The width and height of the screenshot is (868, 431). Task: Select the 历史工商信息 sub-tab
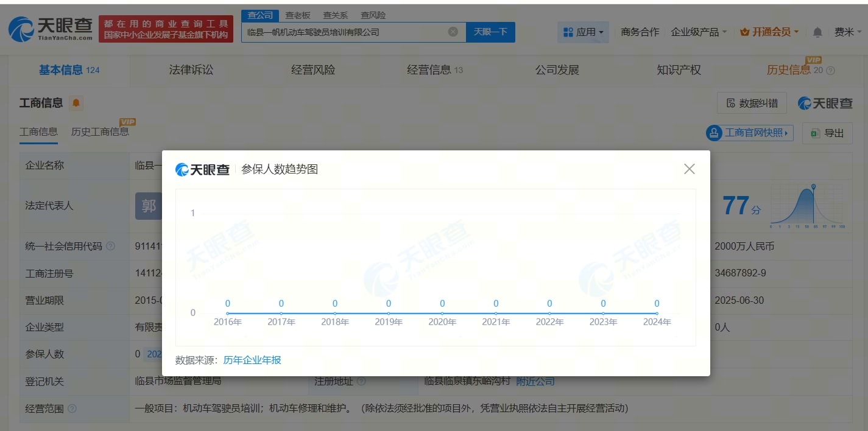tap(100, 131)
